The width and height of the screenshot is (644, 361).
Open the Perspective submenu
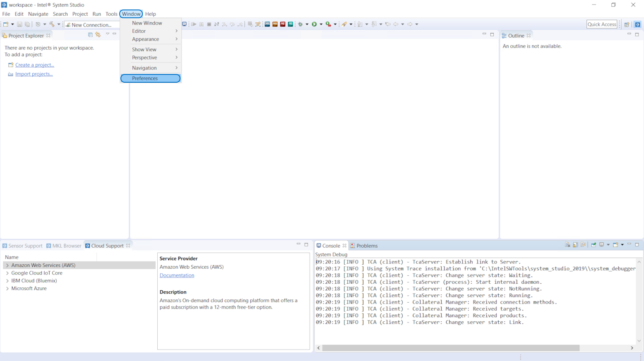(151, 57)
